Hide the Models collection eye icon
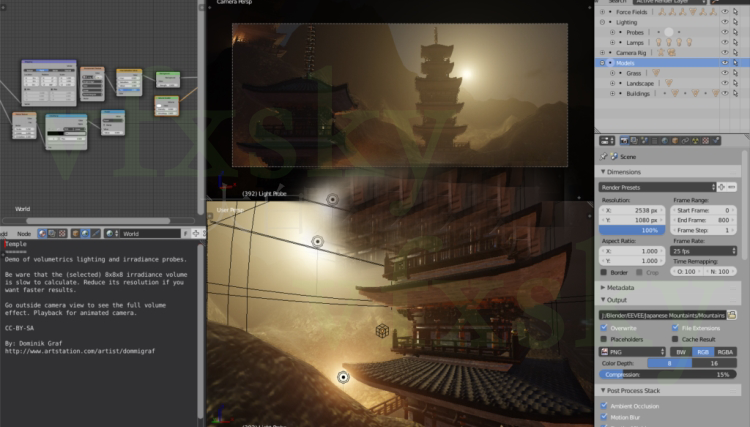The width and height of the screenshot is (750, 427). tap(725, 63)
